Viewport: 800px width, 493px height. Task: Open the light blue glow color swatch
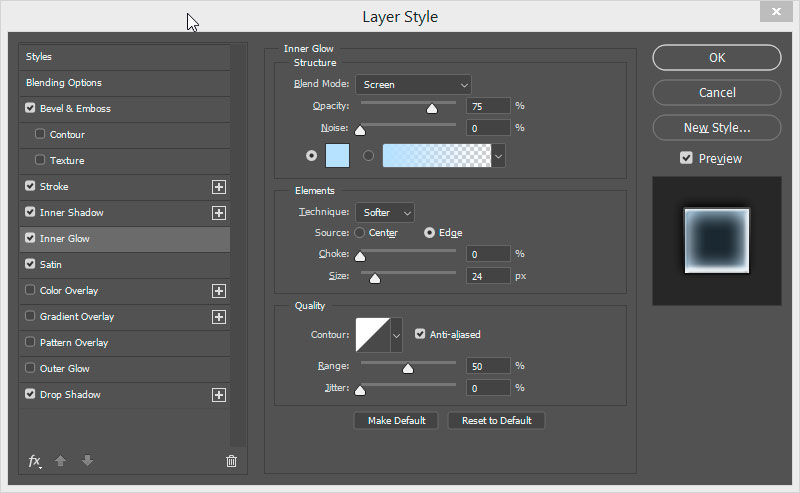pos(337,156)
